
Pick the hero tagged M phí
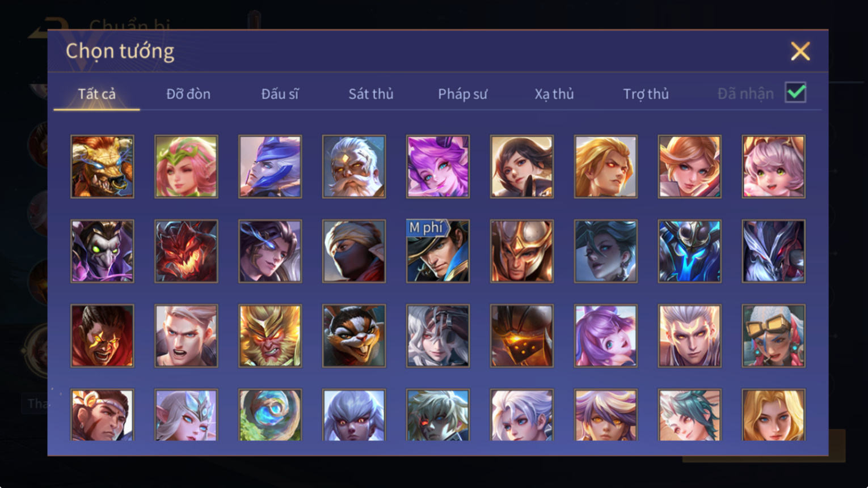[x=438, y=251]
